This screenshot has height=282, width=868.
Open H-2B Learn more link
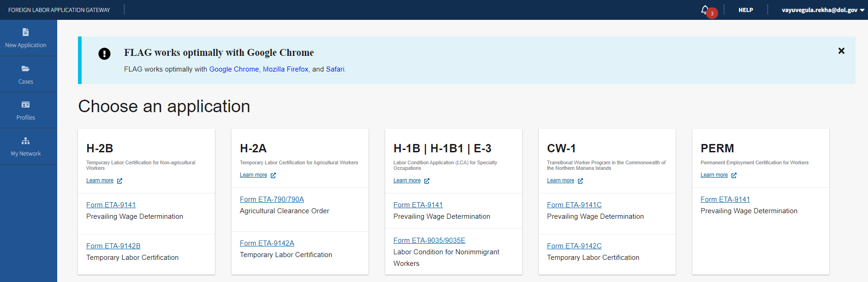(x=100, y=180)
